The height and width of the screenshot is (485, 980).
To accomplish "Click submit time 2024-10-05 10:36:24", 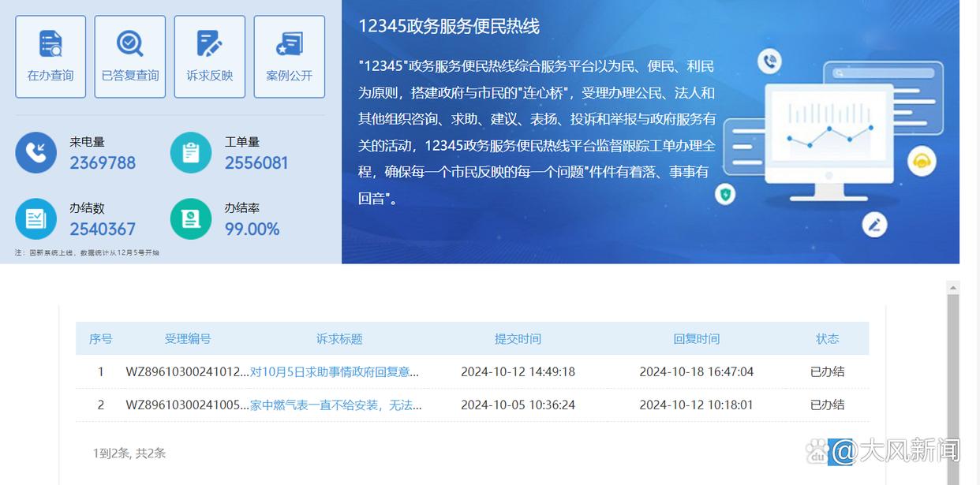I will click(x=518, y=405).
